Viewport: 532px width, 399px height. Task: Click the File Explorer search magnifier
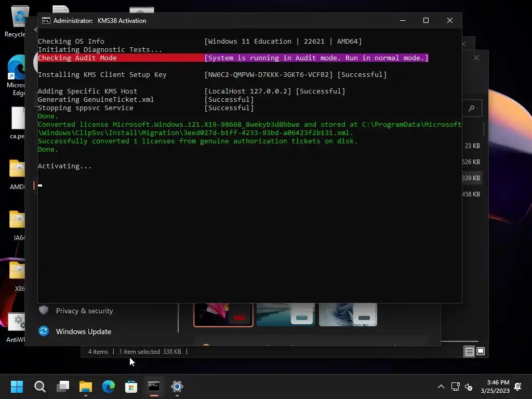(x=471, y=108)
